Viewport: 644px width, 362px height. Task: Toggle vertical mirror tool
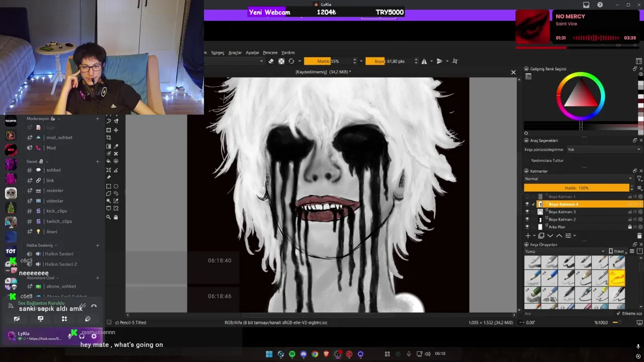[x=439, y=61]
